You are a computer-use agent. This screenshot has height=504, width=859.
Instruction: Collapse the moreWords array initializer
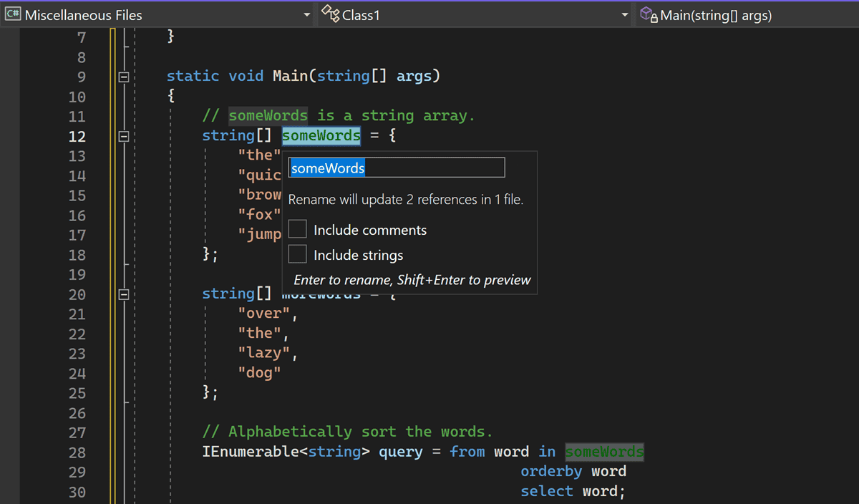[123, 294]
